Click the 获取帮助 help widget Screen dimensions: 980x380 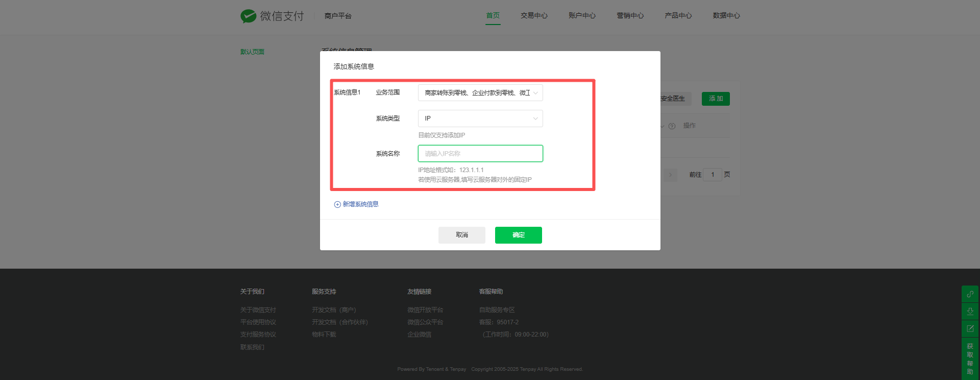point(970,359)
